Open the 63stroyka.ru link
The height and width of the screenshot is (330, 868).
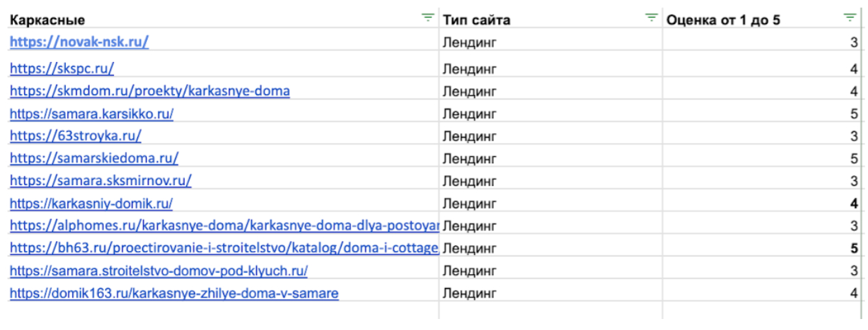tap(76, 136)
